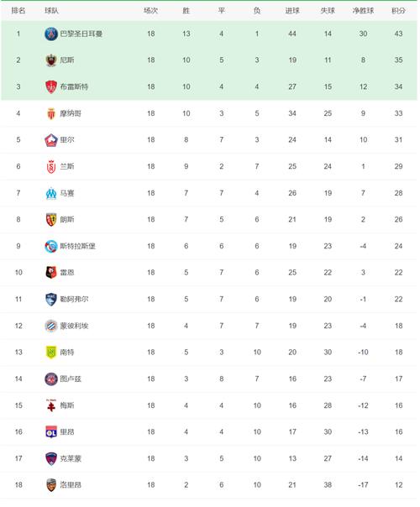420x507 pixels.
Task: Click the Nice team logo
Action: (50, 60)
